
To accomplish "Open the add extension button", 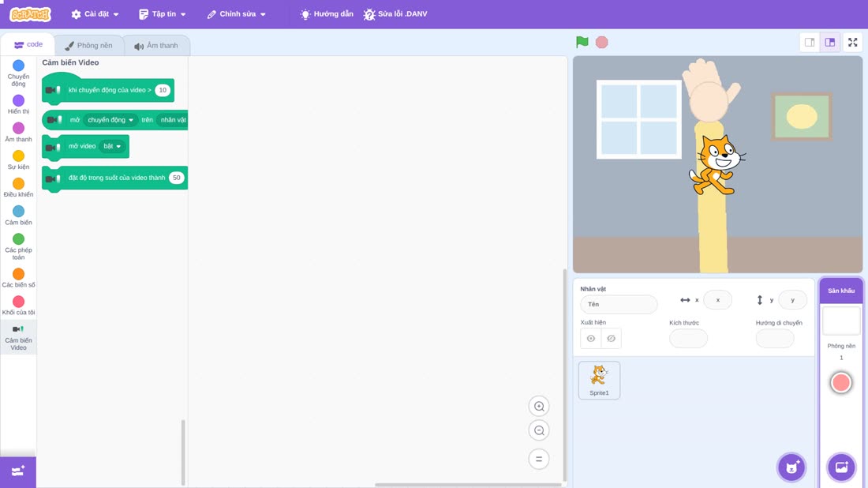I will [18, 472].
